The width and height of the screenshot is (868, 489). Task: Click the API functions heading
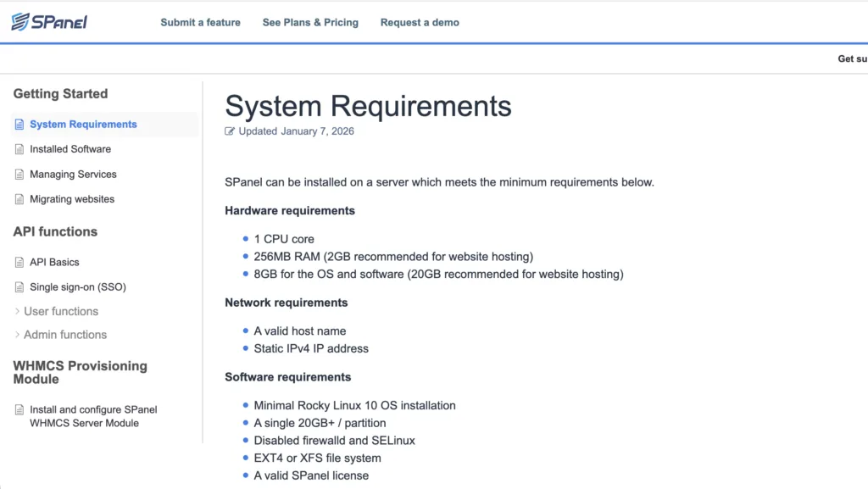click(x=55, y=231)
